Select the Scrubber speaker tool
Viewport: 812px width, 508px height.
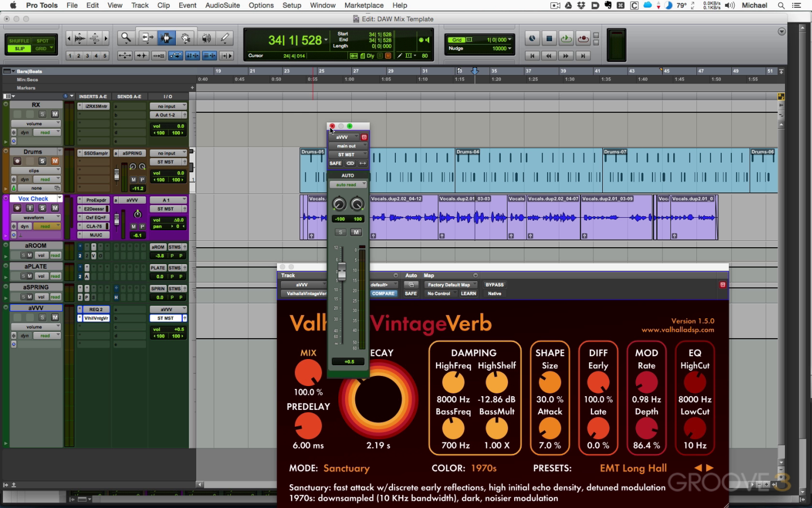(x=206, y=38)
